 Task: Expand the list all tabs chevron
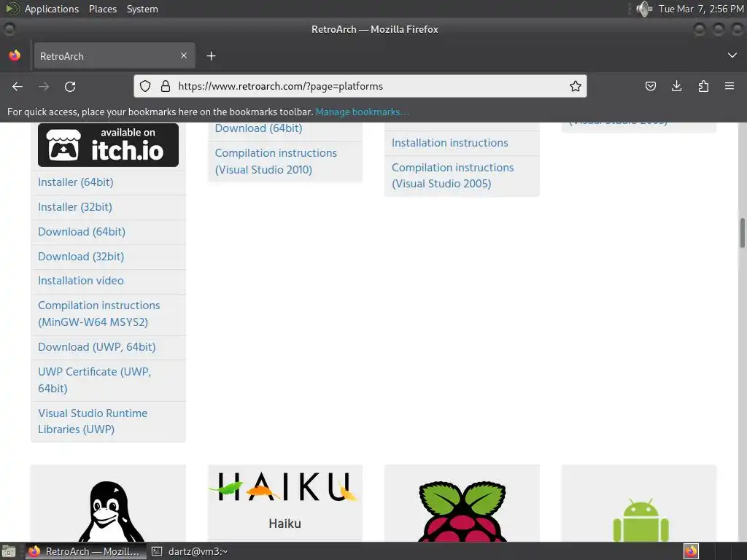(732, 55)
